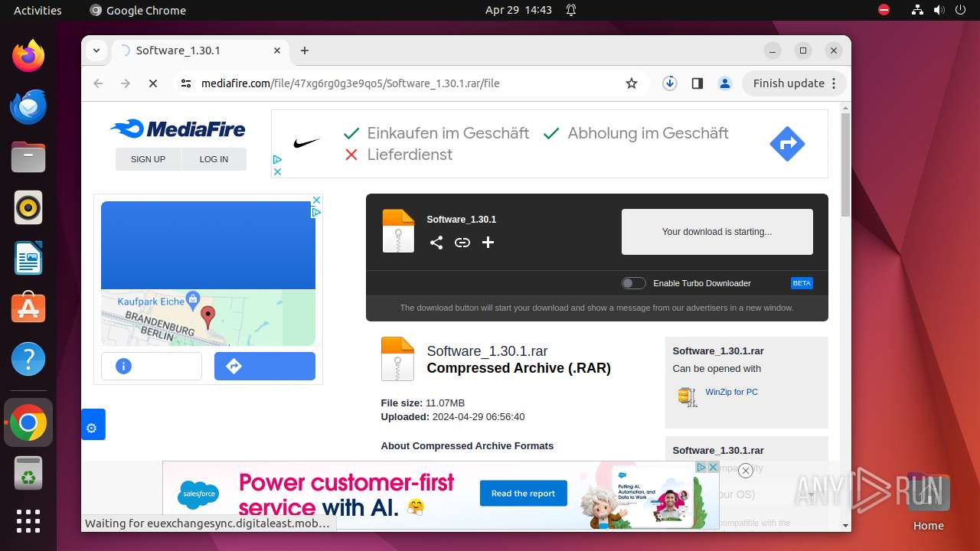Click the volume icon in top bar
980x551 pixels.
[x=938, y=10]
